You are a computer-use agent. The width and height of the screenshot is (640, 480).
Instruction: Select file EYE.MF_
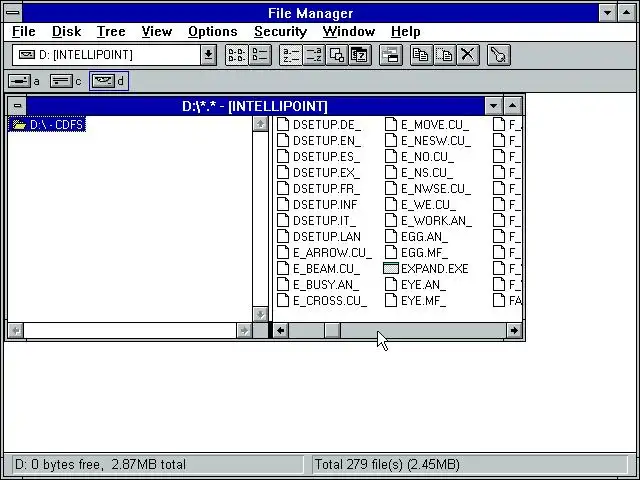(416, 301)
